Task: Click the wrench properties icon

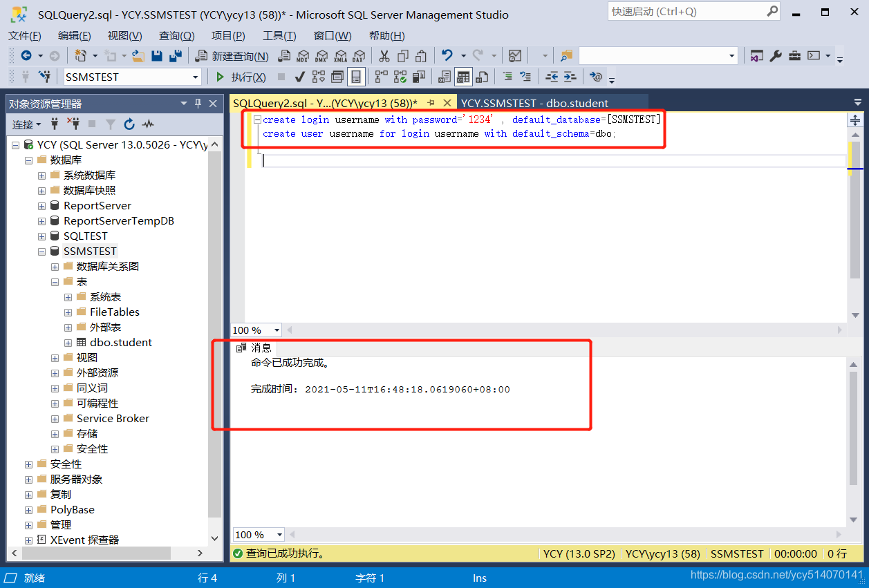Action: (x=776, y=56)
